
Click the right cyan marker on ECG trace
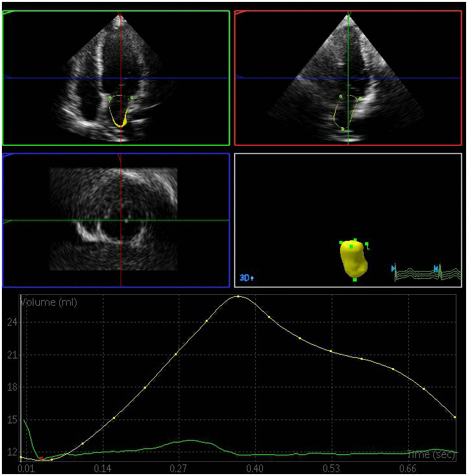click(x=436, y=269)
